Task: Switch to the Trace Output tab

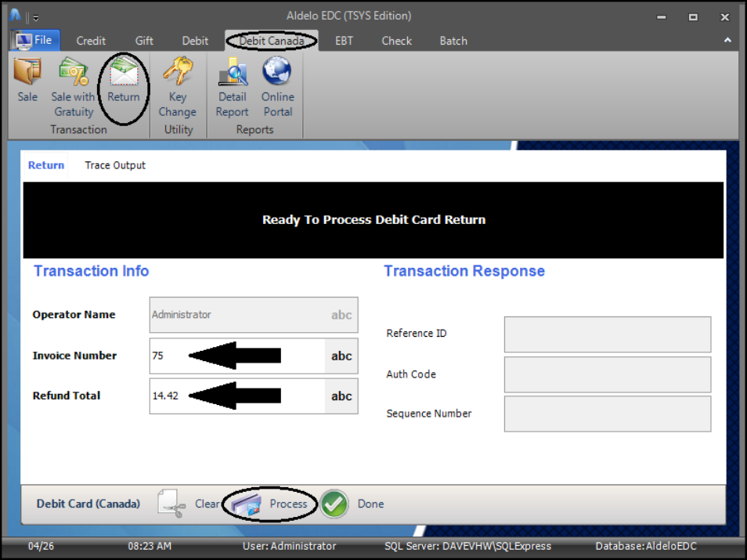Action: point(115,165)
